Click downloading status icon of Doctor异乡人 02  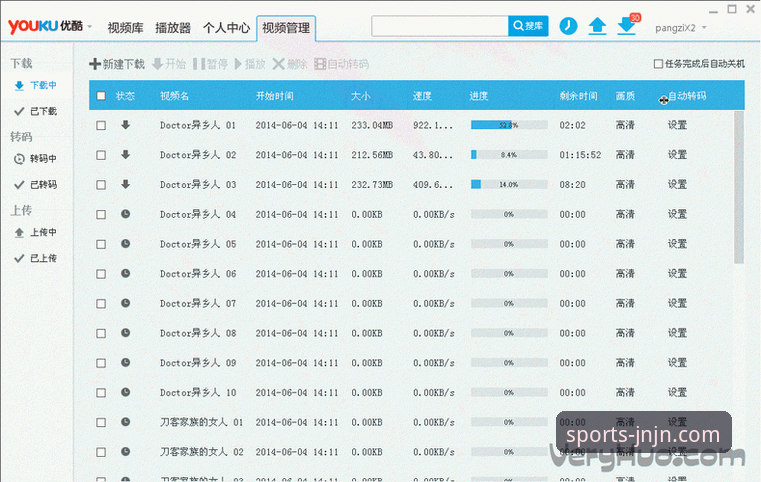(x=125, y=154)
